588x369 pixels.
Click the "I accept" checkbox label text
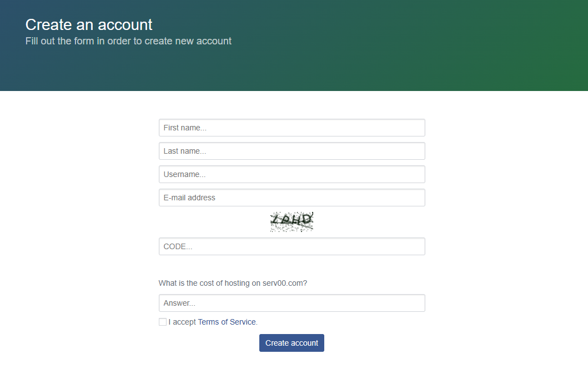tap(182, 322)
